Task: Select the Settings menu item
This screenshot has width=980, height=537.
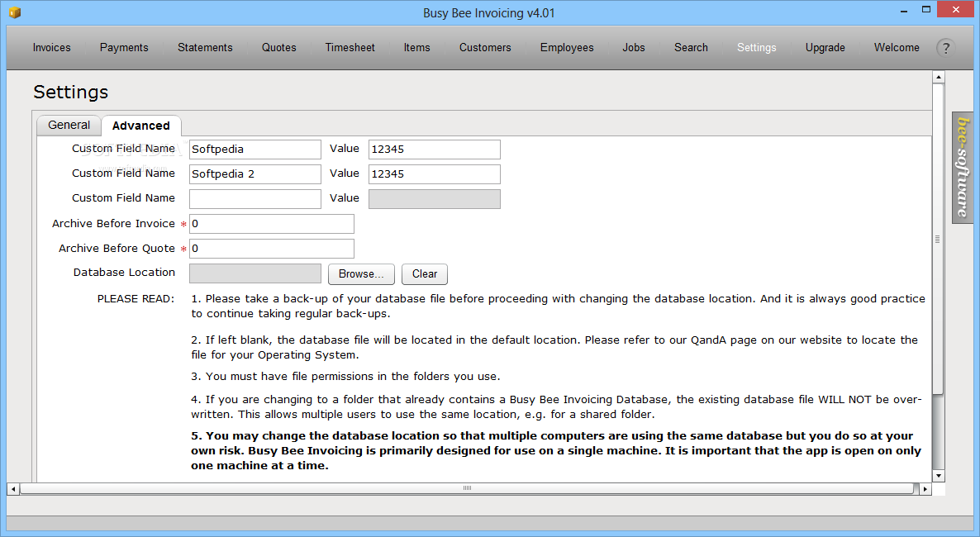Action: (756, 48)
